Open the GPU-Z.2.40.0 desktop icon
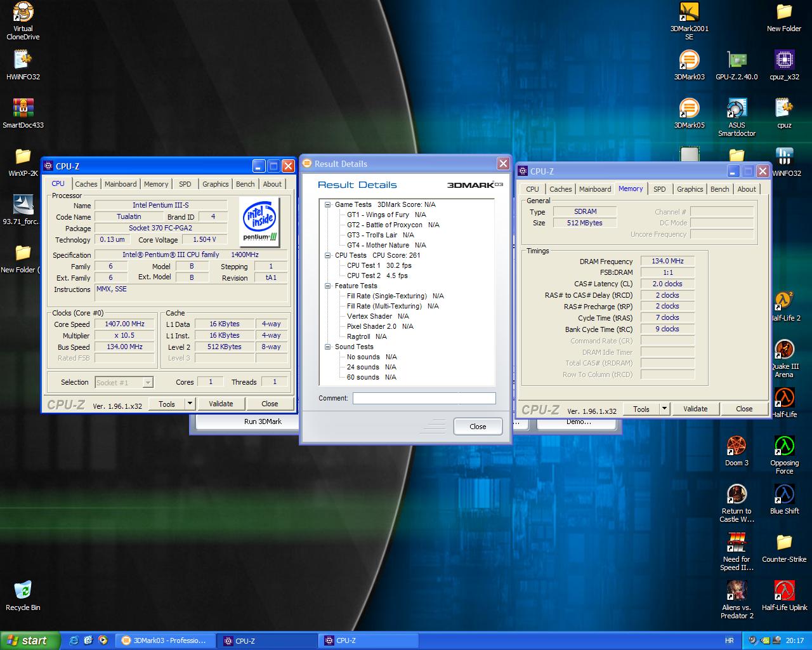The width and height of the screenshot is (812, 650). 737,61
